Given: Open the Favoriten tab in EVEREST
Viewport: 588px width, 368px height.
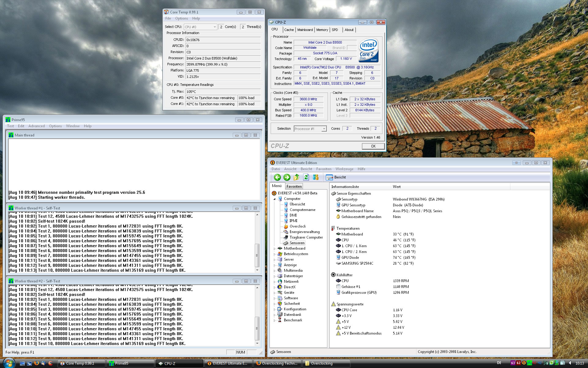Looking at the screenshot, I should [x=294, y=186].
